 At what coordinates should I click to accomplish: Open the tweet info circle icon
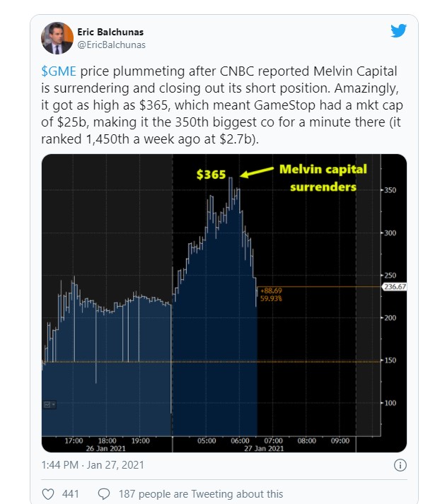[400, 465]
